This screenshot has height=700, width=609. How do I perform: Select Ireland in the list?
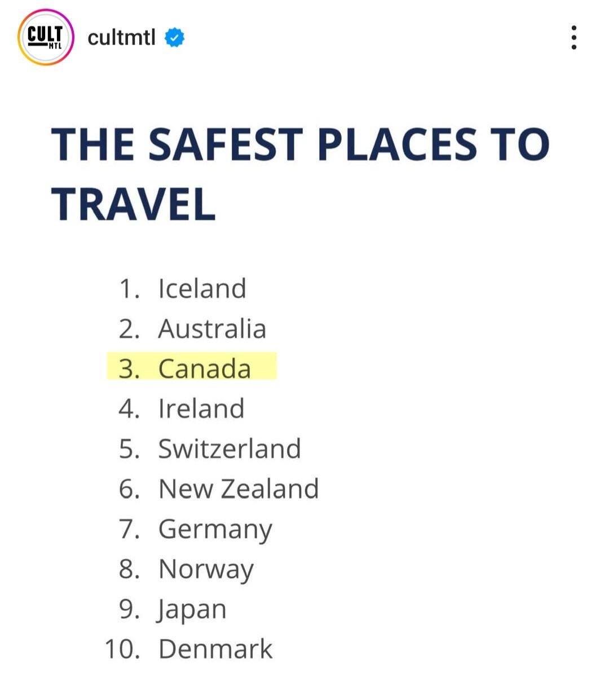pyautogui.click(x=201, y=409)
